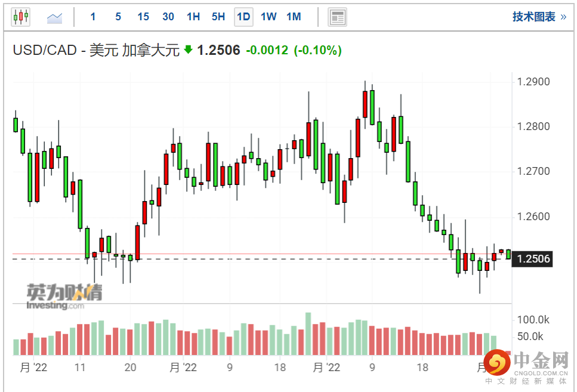
Task: Select the 15 minute timeframe
Action: coord(143,17)
